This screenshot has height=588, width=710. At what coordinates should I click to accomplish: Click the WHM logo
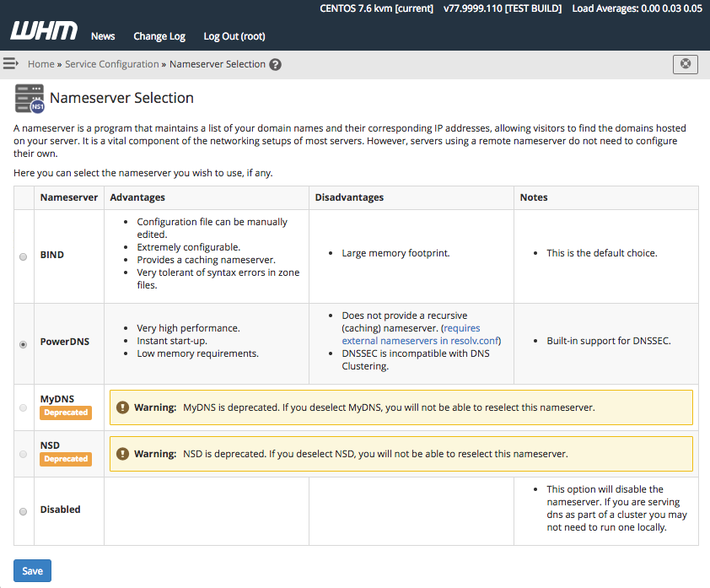pos(43,32)
